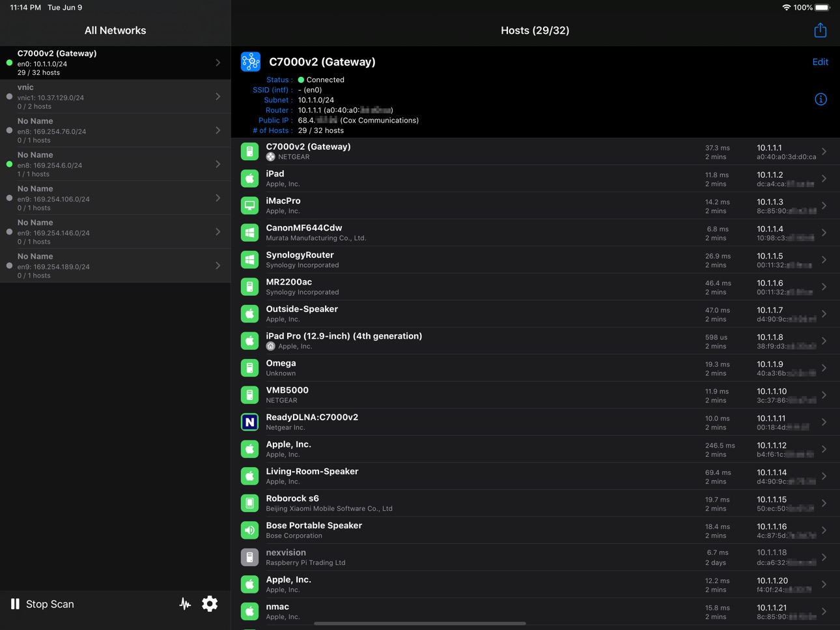Tap the Apple icon on the iPad row

click(249, 179)
